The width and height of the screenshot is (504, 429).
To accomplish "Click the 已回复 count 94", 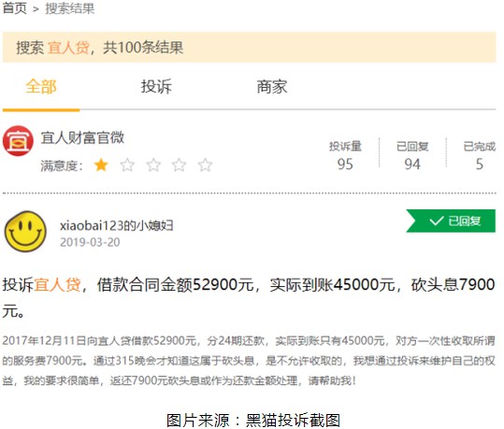I will click(412, 164).
